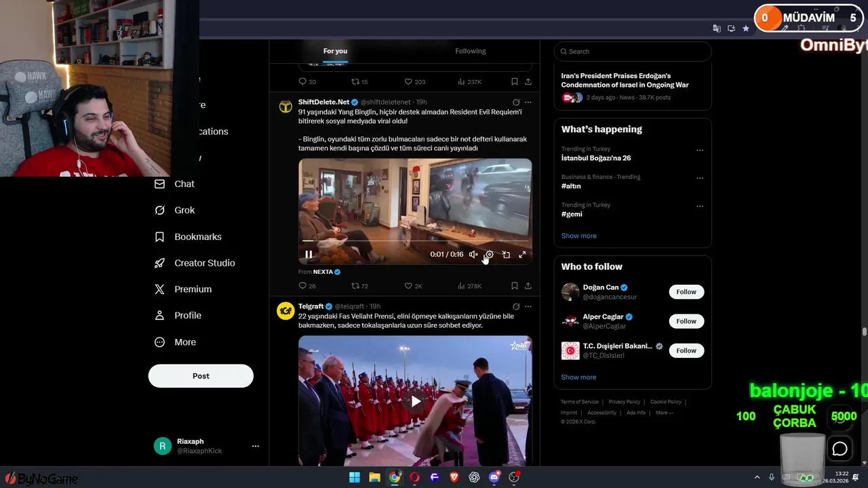The image size is (868, 488).
Task: Share the ShiftDelete.Net post
Action: click(x=528, y=286)
